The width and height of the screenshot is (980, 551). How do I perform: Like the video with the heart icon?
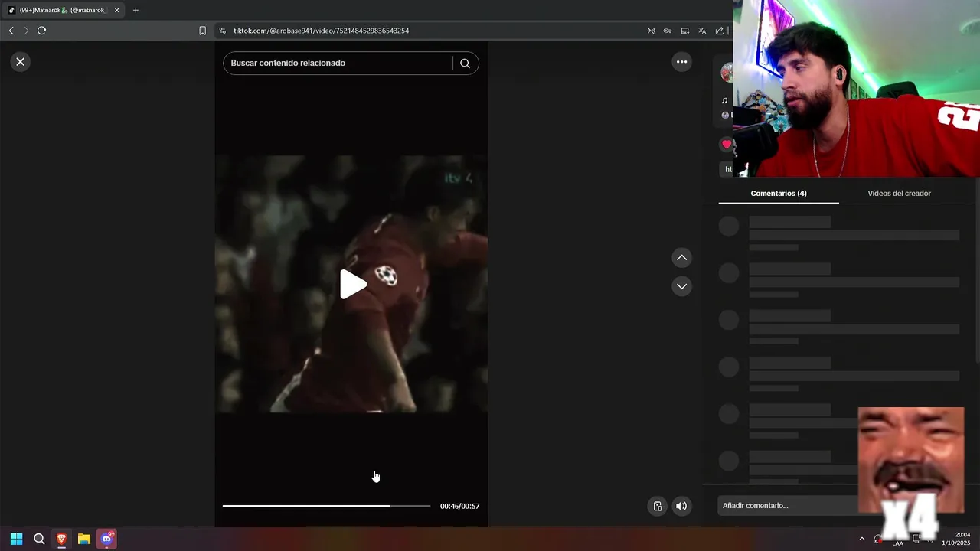727,144
